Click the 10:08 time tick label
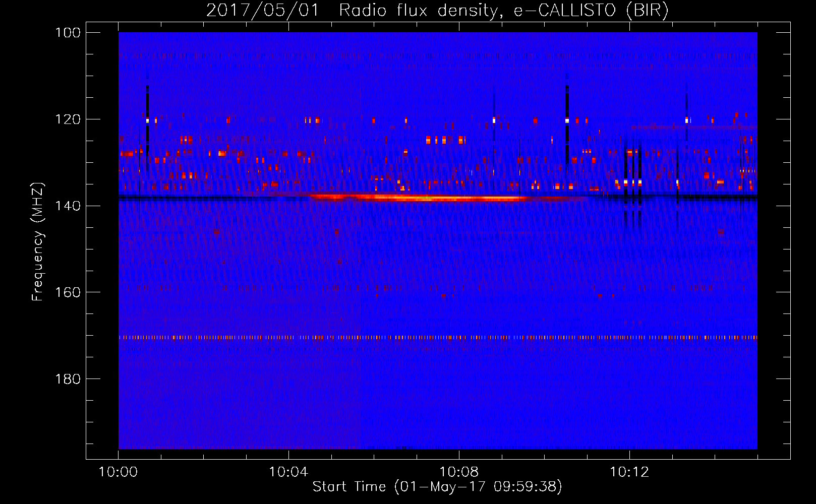816x504 pixels. [x=459, y=472]
